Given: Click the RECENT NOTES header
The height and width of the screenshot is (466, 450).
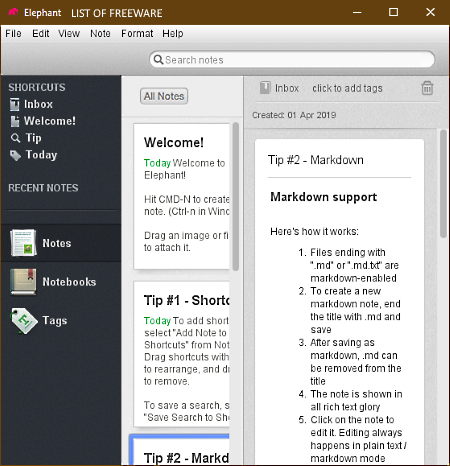Looking at the screenshot, I should (x=43, y=188).
